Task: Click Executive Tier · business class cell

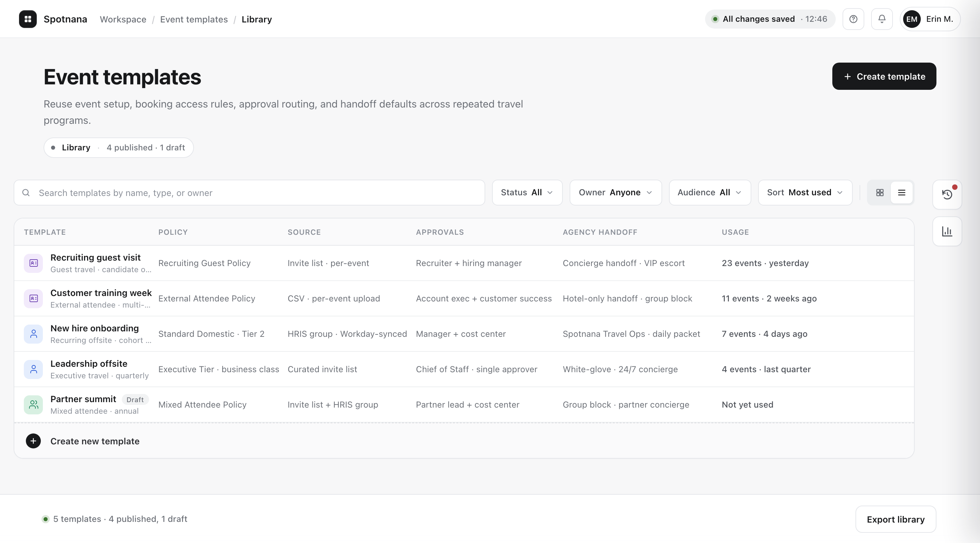Action: coord(219,369)
